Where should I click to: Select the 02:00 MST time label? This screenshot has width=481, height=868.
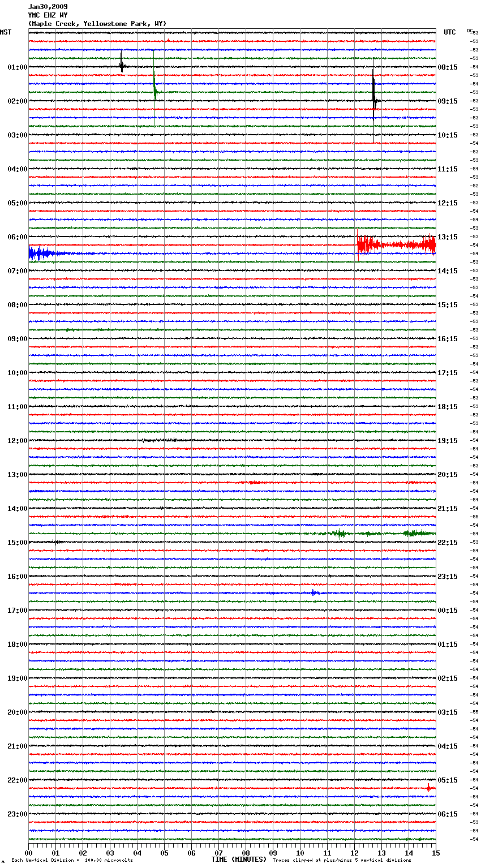(18, 101)
